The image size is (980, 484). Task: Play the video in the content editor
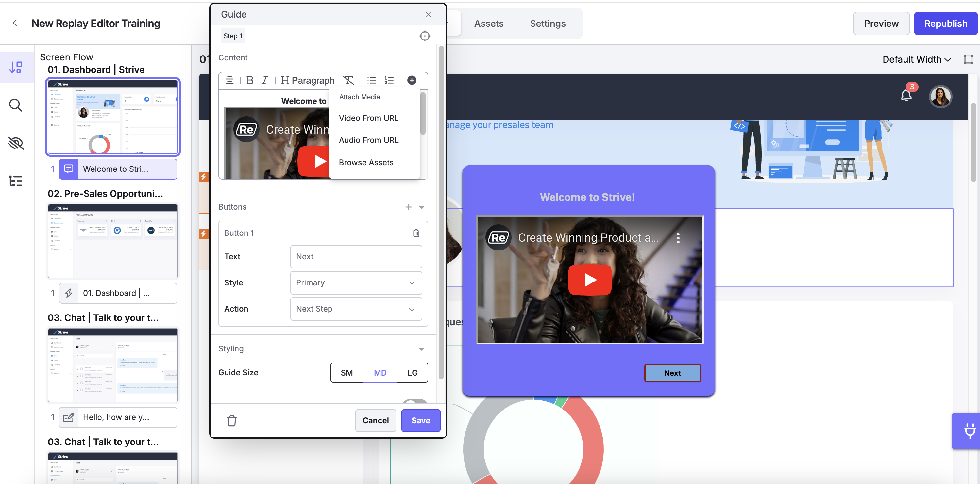[x=313, y=161]
